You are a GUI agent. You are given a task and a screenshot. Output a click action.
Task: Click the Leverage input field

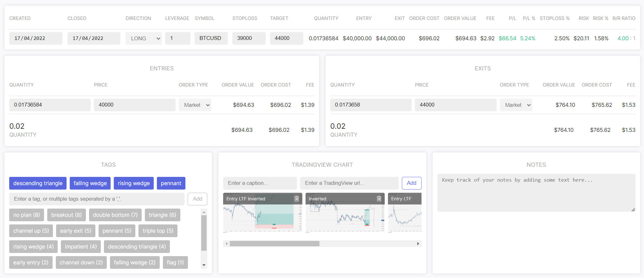(178, 38)
